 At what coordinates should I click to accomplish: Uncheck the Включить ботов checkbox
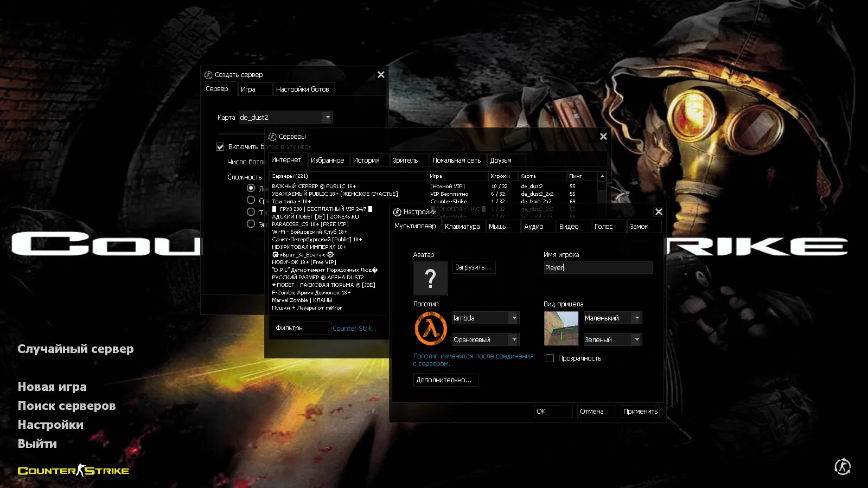(x=220, y=147)
